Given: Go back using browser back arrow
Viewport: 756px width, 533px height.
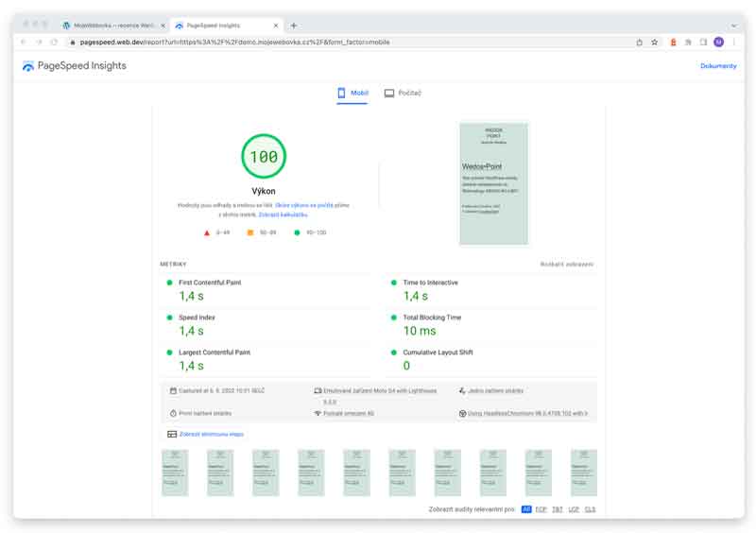Looking at the screenshot, I should tap(26, 42).
